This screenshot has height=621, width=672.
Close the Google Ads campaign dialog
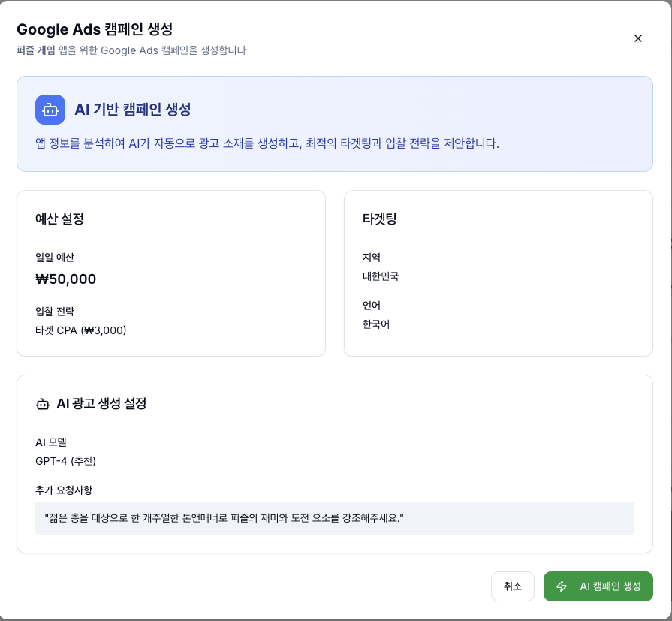tap(638, 38)
